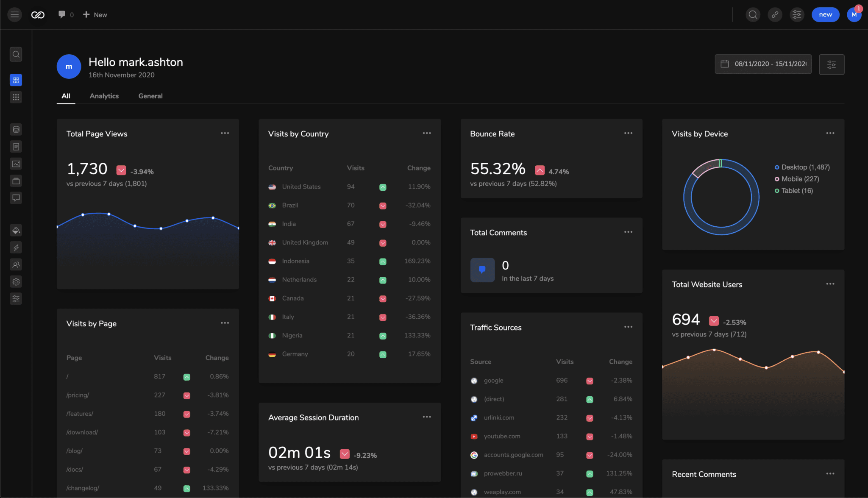The height and width of the screenshot is (498, 868).
Task: Click the lightning bolt sidebar icon
Action: click(16, 248)
